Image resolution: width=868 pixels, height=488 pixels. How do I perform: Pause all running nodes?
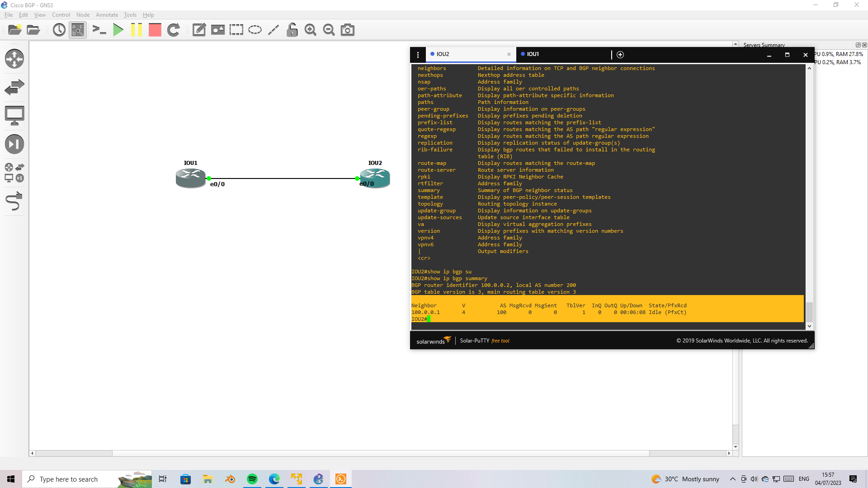pyautogui.click(x=137, y=30)
